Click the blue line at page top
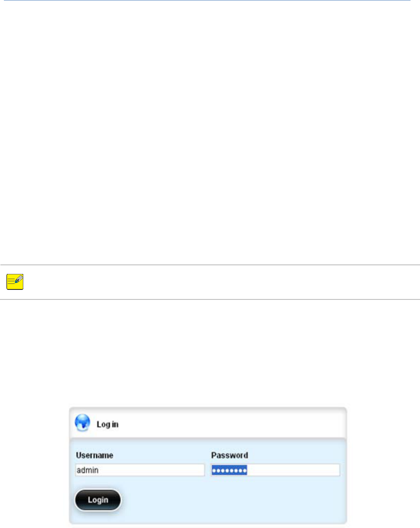 pyautogui.click(x=205, y=0)
